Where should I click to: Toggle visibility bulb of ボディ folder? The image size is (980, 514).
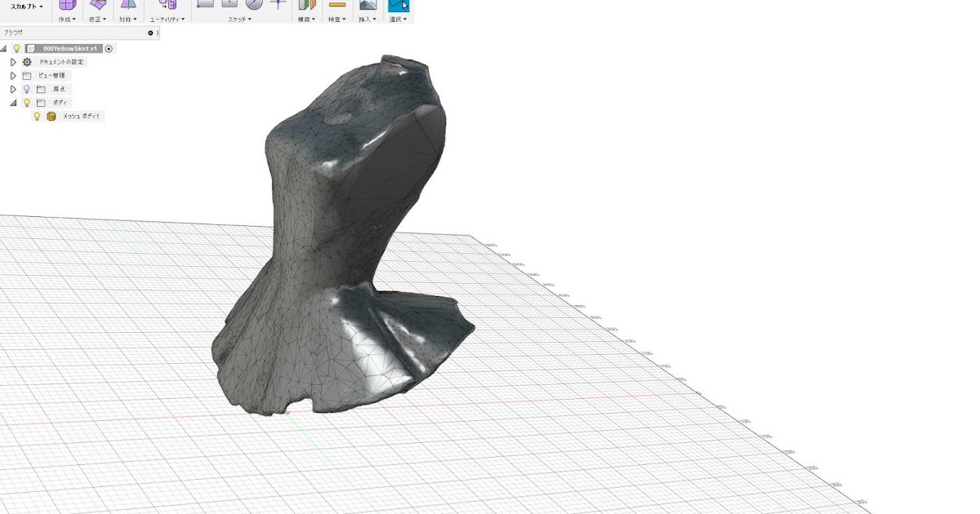[x=26, y=103]
